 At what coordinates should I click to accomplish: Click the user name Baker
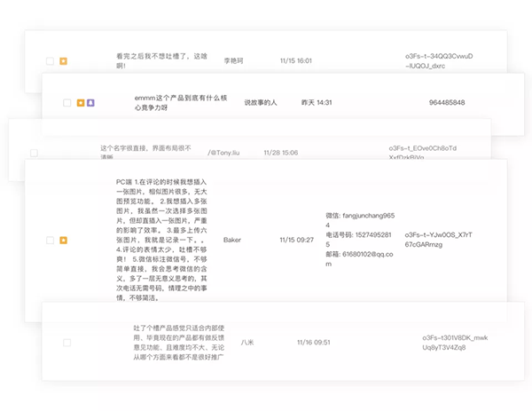point(231,240)
